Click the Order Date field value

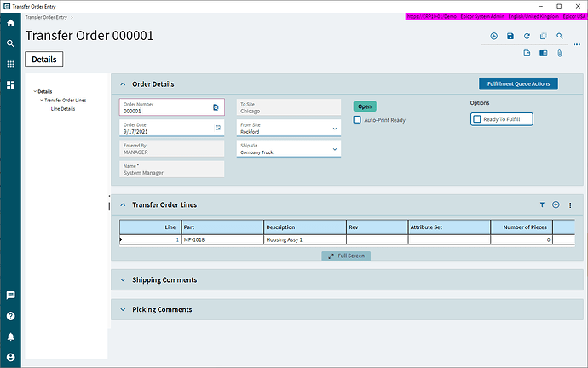(x=135, y=131)
